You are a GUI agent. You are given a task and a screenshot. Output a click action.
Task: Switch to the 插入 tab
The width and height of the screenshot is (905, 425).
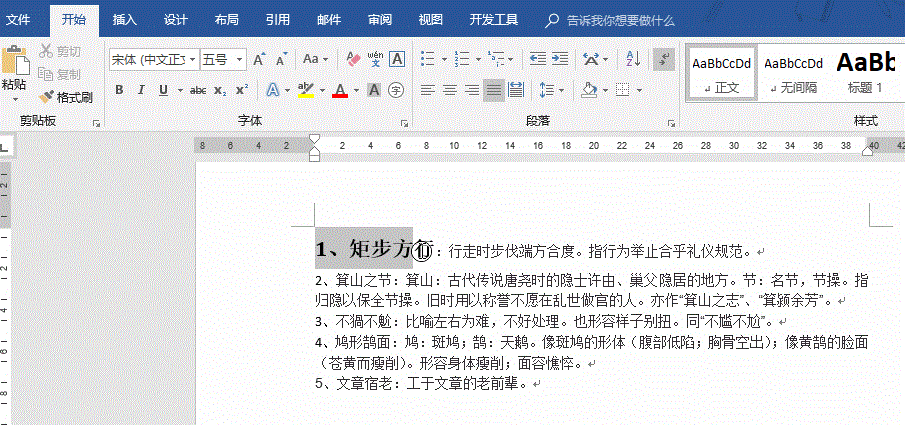pos(125,20)
